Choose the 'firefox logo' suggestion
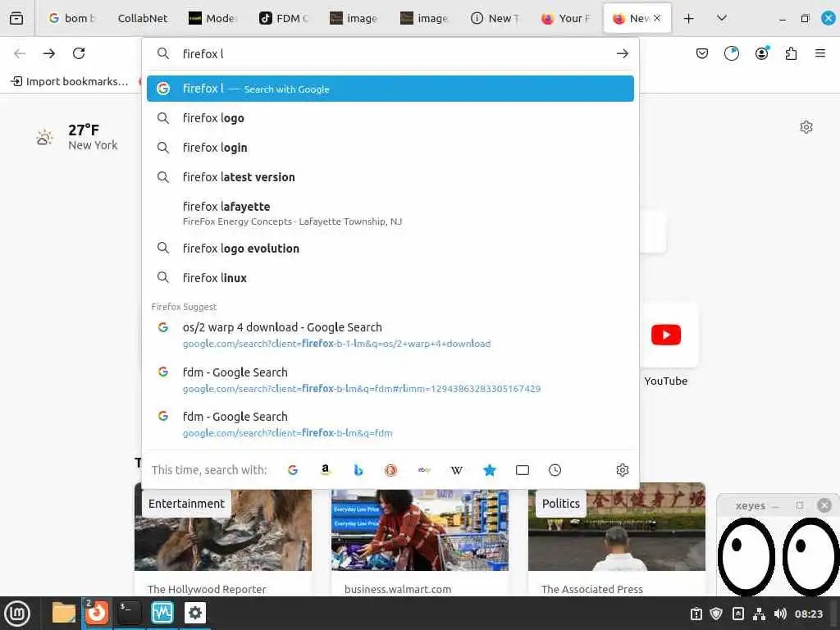The width and height of the screenshot is (840, 630). point(390,118)
